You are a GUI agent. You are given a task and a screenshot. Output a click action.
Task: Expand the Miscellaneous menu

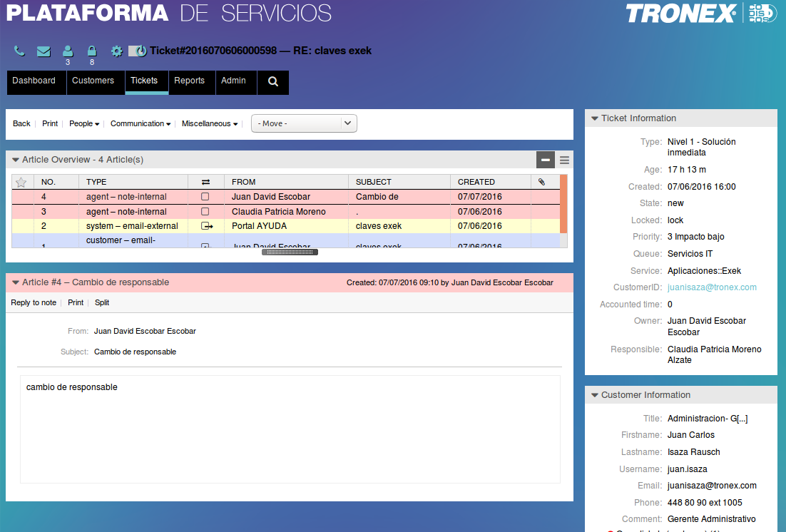[210, 124]
